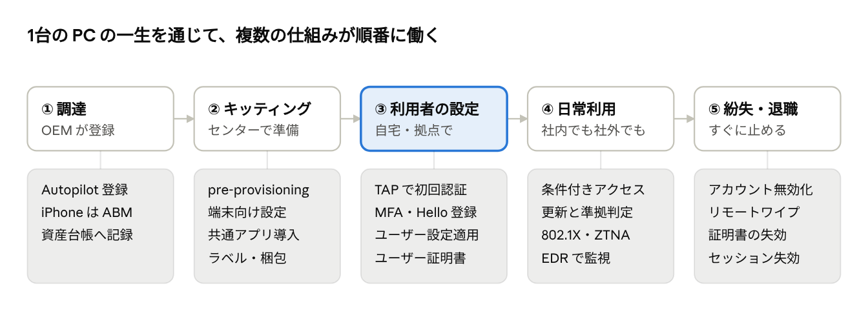Select the ② キッティング stage box
Viewport: 868px width, 319px height.
(267, 119)
